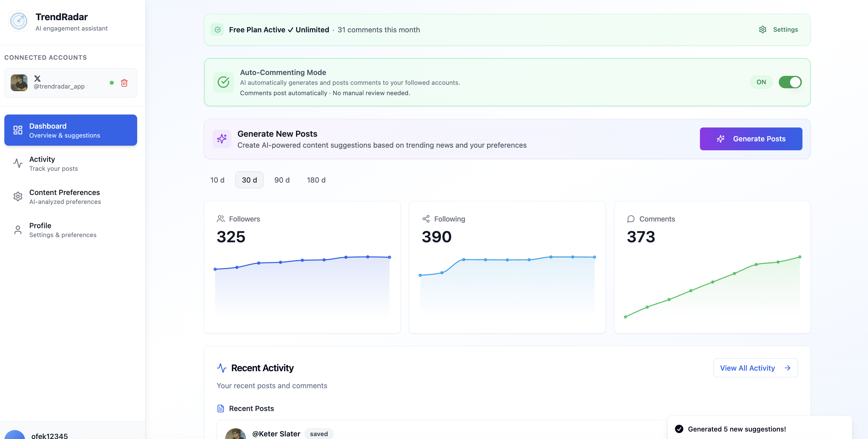Click the Auto-Commenting checkmark icon
This screenshot has width=868, height=439.
223,82
